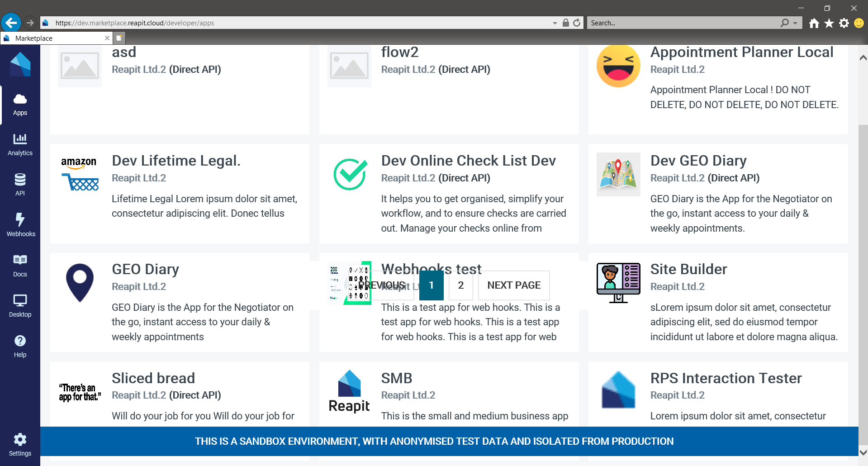This screenshot has height=466, width=868.
Task: Open the Docs section
Action: (x=20, y=265)
